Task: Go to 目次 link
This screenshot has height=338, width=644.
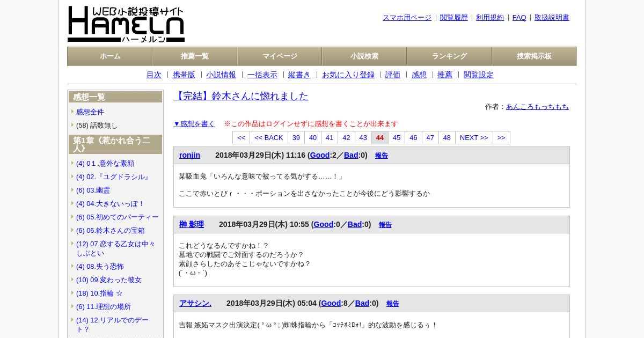Action: tap(154, 75)
